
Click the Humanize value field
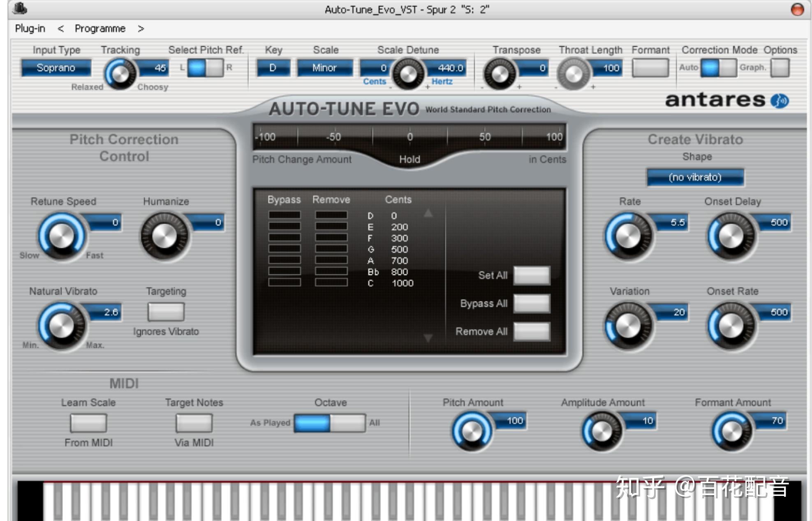point(206,222)
